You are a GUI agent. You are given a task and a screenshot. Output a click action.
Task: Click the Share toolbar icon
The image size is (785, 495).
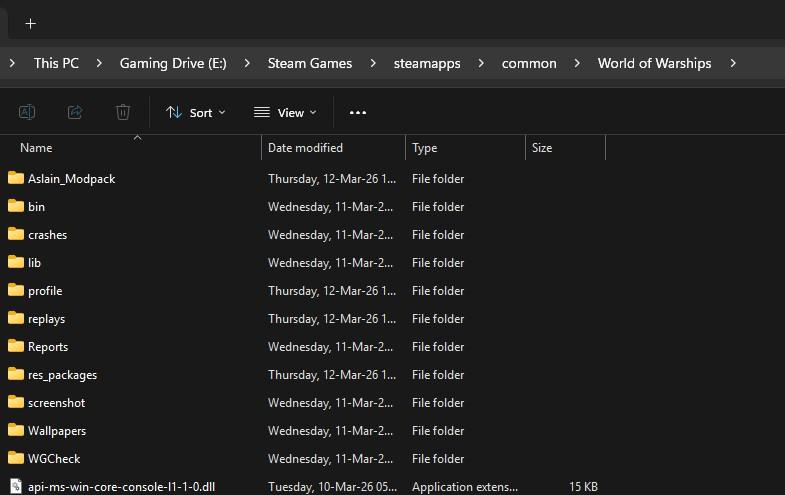75,112
